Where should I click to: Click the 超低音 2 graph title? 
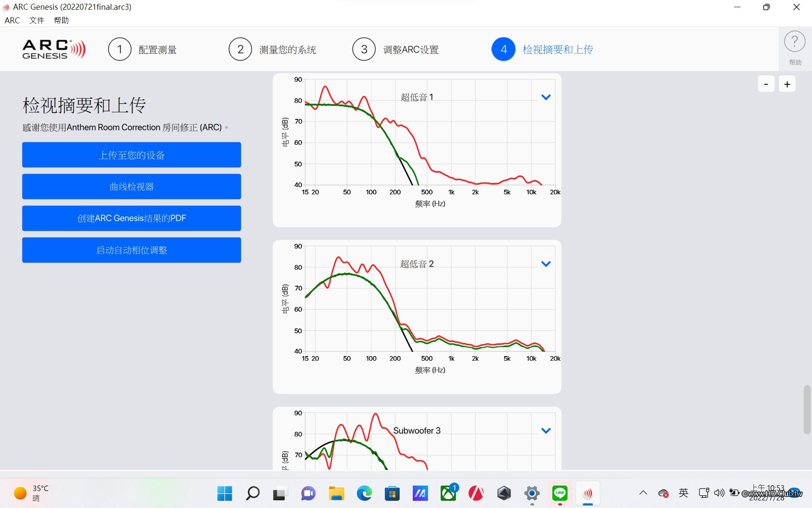tap(417, 264)
